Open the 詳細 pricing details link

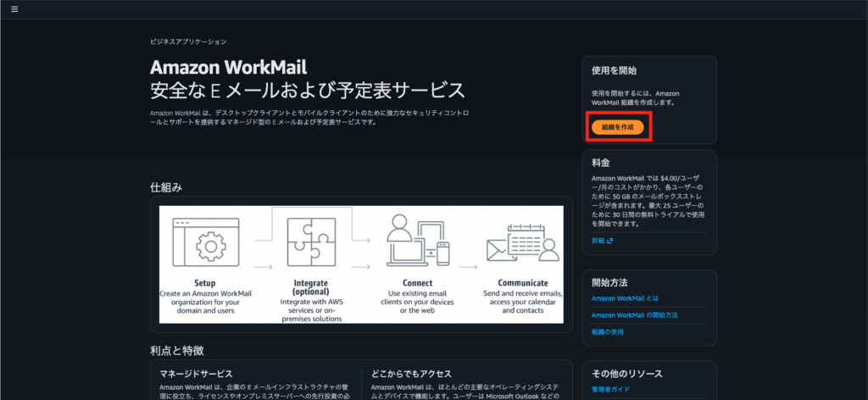point(598,241)
